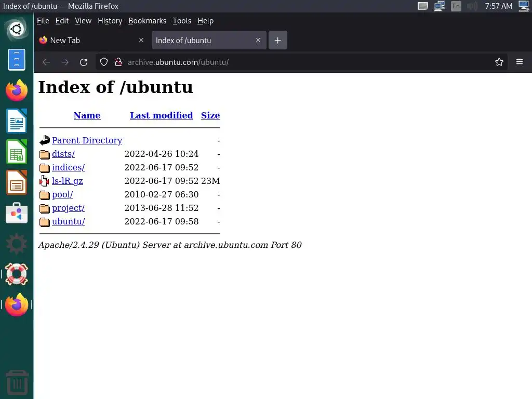The image size is (532, 399).
Task: Go to the Parent Directory link
Action: 87,140
